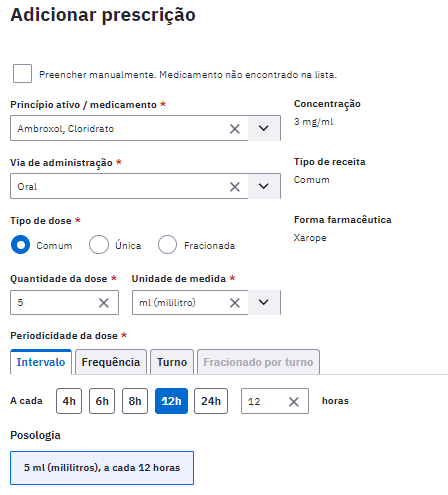This screenshot has height=495, width=448.
Task: Tick the Preencher manualmente checkbox
Action: tap(22, 73)
